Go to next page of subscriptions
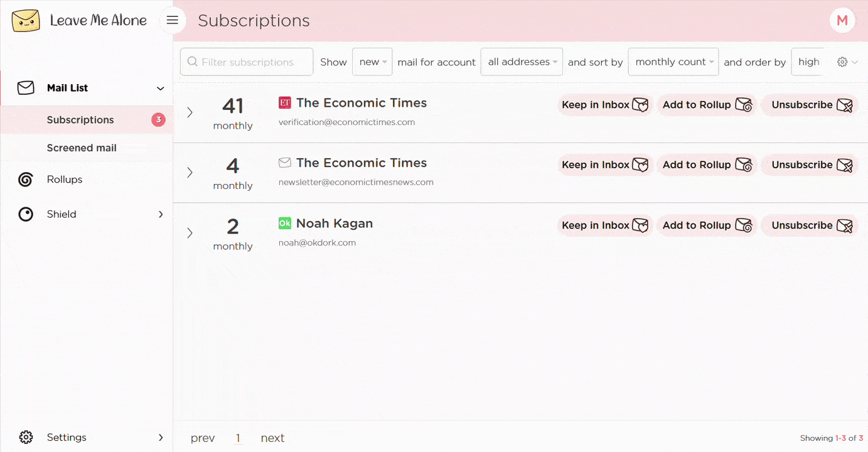868x452 pixels. pos(272,438)
